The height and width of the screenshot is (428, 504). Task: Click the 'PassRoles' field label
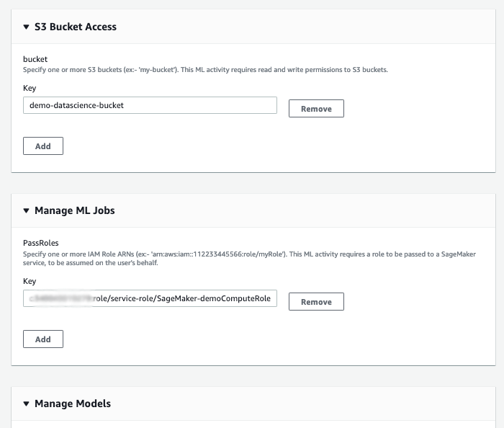[x=40, y=243]
